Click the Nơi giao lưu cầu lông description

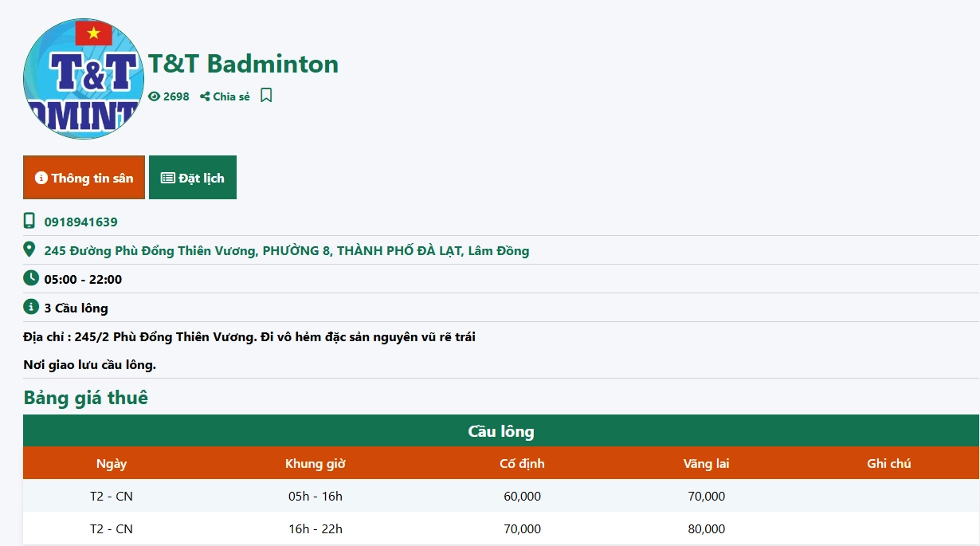pos(90,365)
